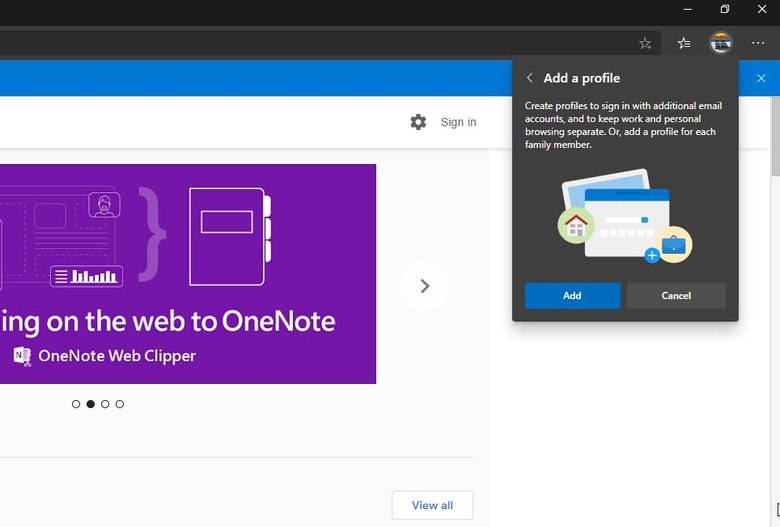
Task: Restore down the browser window
Action: (725, 9)
